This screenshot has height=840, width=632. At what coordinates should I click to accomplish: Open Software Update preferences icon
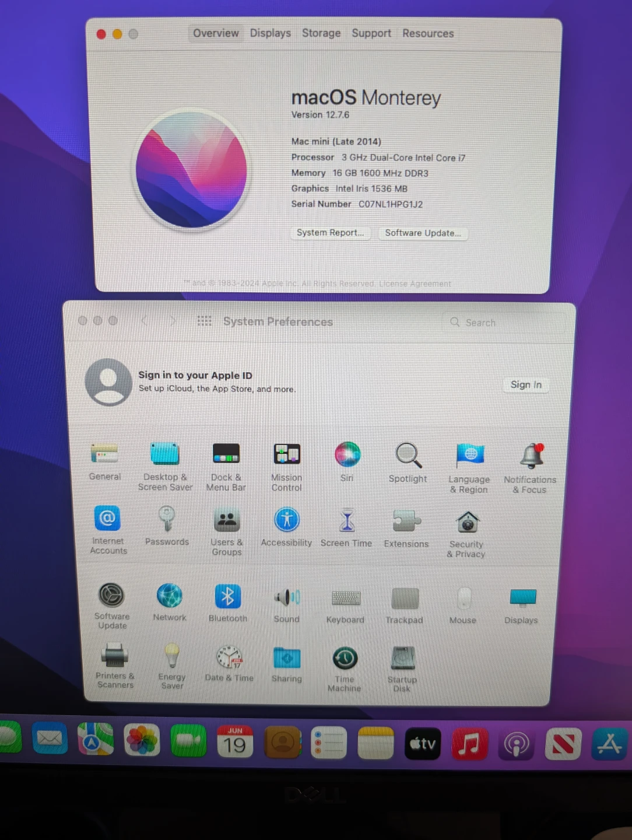click(x=111, y=596)
